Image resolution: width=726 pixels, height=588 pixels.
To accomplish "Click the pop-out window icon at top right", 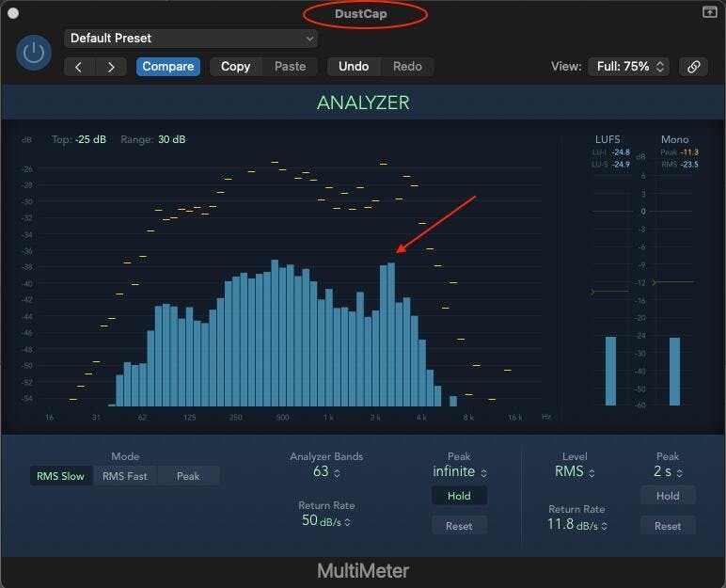I will pos(709,12).
